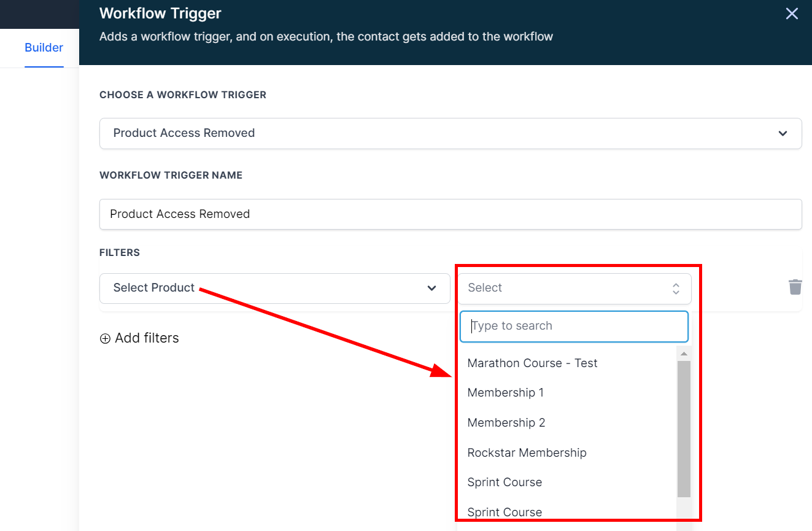
Task: Open the Select Product filter dropdown
Action: 274,289
